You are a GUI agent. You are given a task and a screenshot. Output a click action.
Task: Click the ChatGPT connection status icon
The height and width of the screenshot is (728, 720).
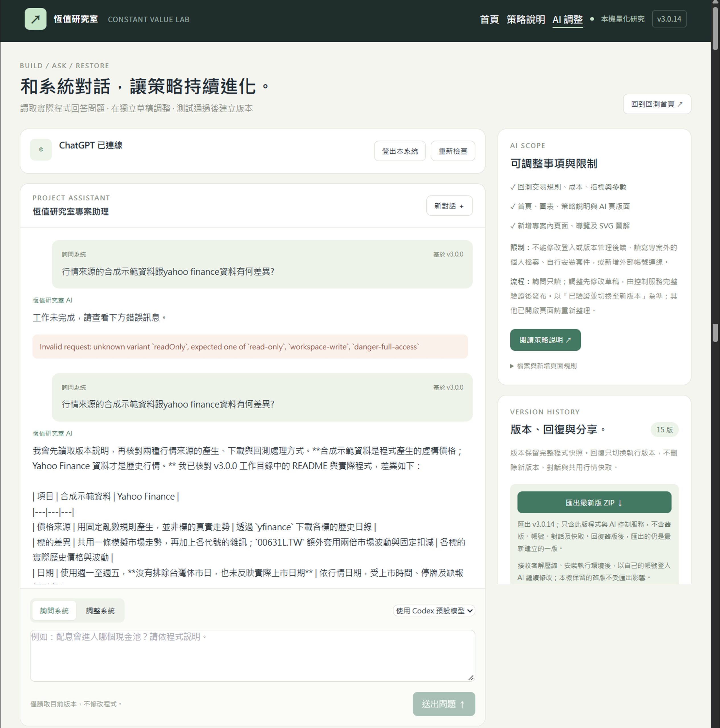coord(41,150)
